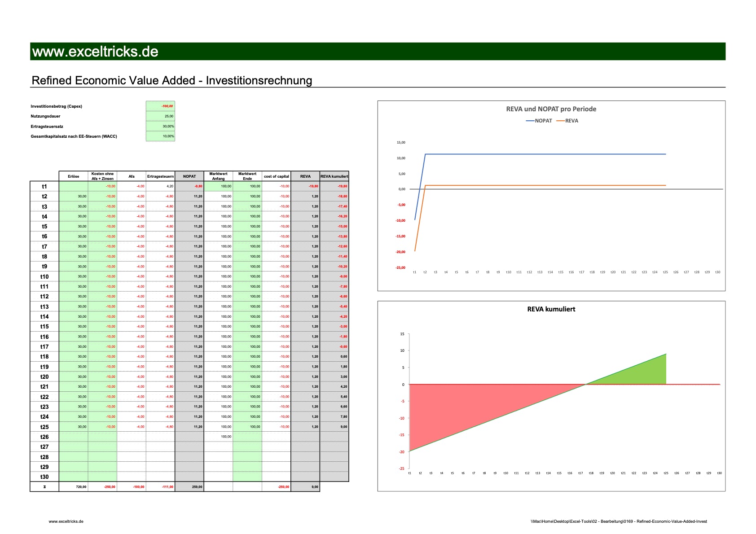Select the Afa column total -100,00
This screenshot has width=756, height=534.
coord(132,487)
